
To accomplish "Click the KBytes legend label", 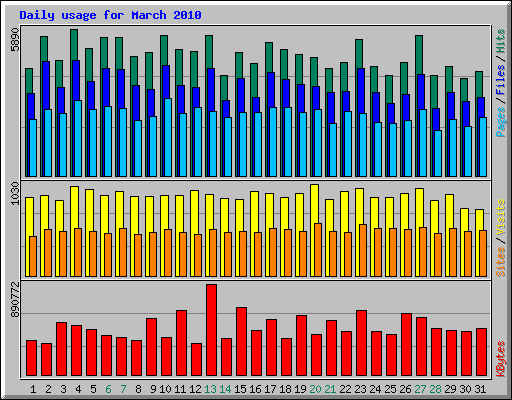I will (x=501, y=359).
